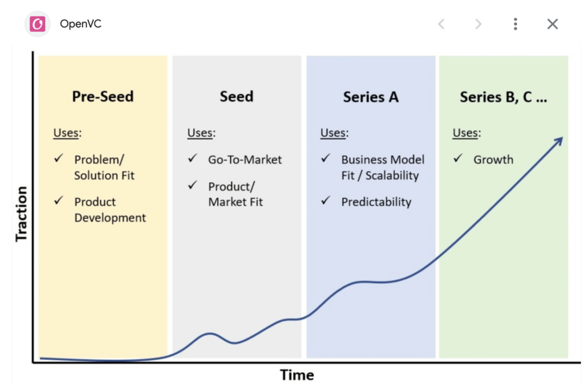This screenshot has height=392, width=584.
Task: Click the Problem/Solution Fit checkmark
Action: [59, 158]
